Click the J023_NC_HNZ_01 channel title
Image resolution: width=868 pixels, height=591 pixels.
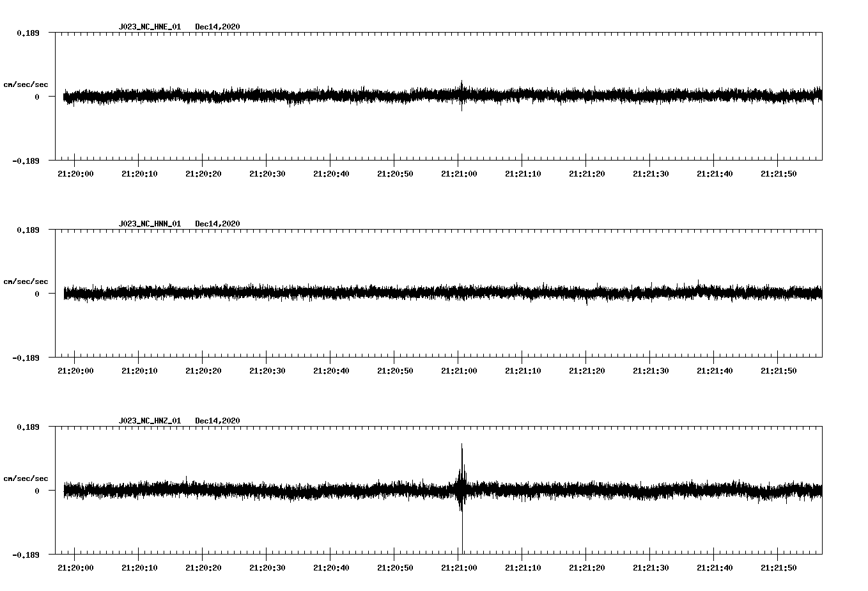click(x=149, y=420)
